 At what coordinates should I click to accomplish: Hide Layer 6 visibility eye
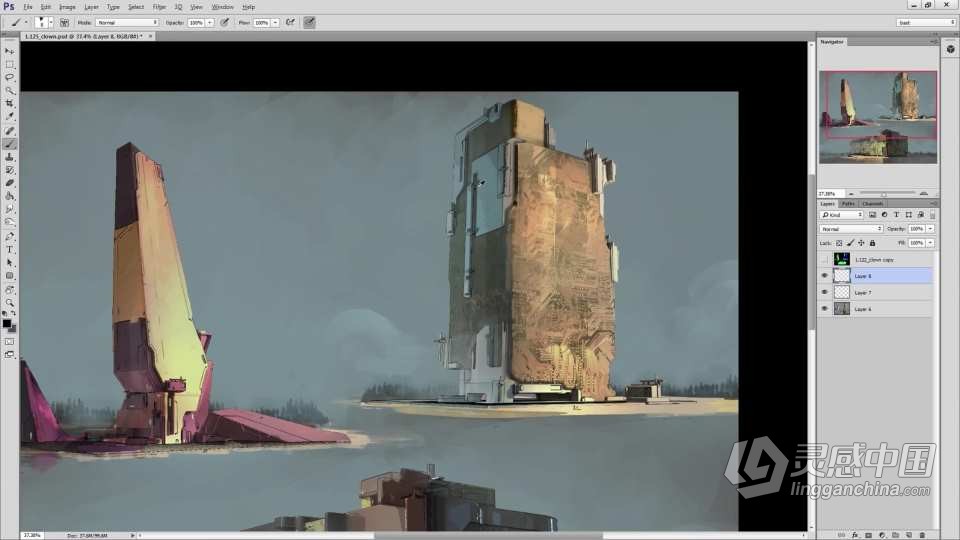824,309
